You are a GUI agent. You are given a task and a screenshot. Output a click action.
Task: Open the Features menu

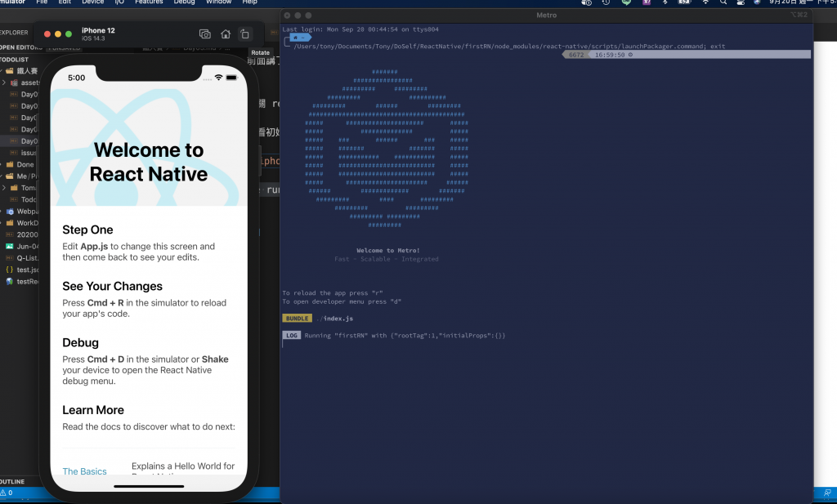pos(149,2)
